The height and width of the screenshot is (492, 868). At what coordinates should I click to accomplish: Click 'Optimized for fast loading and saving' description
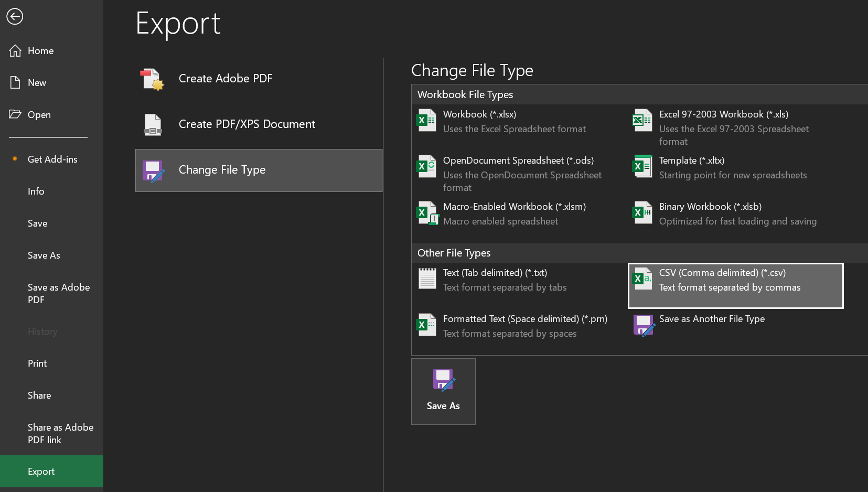coord(738,221)
